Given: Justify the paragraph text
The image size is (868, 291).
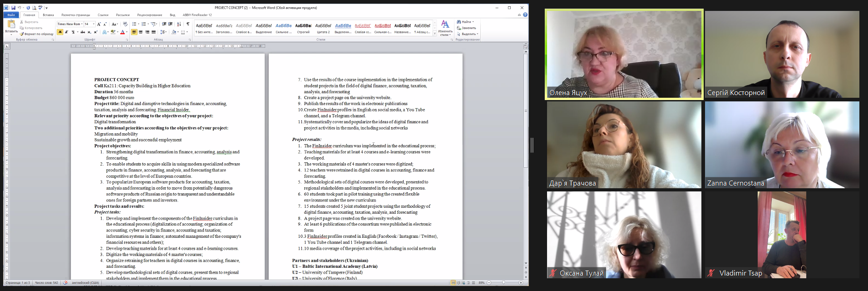Looking at the screenshot, I should [153, 32].
